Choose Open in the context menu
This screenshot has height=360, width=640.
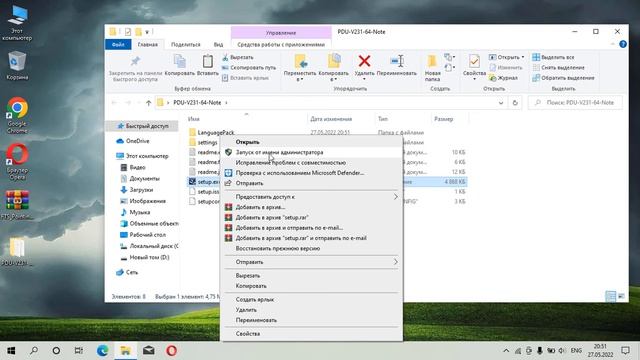(x=311, y=142)
